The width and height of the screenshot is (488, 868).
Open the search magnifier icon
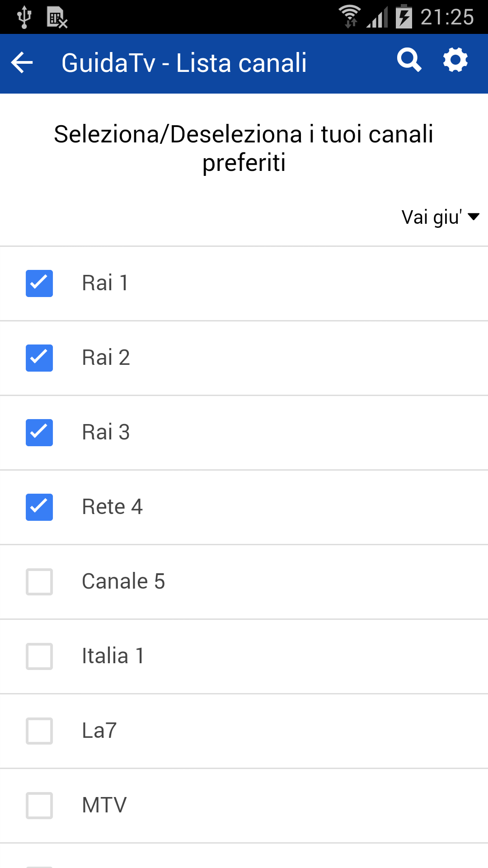(x=409, y=60)
